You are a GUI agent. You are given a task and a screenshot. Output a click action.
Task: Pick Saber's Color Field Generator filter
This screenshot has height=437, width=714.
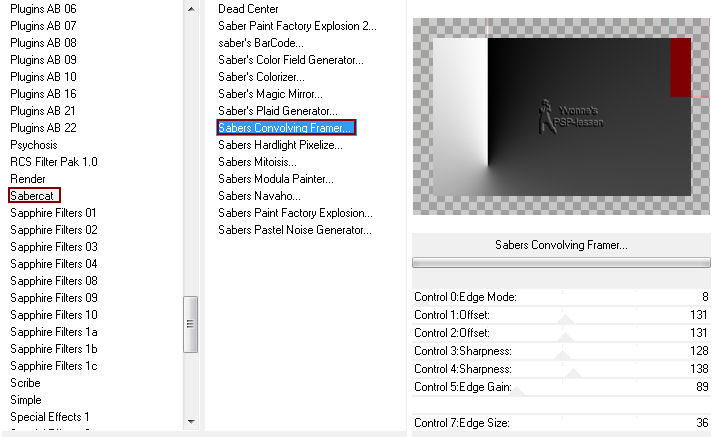click(x=291, y=60)
